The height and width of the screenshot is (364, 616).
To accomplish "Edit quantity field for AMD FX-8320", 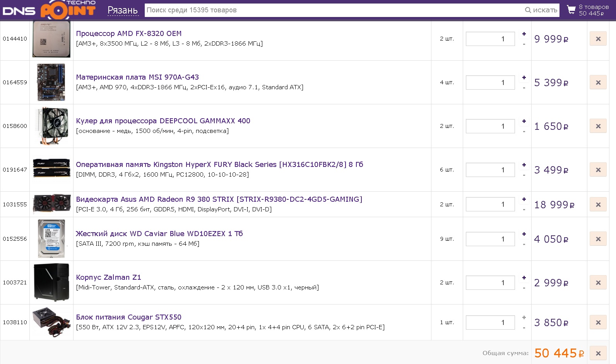I will (x=490, y=39).
